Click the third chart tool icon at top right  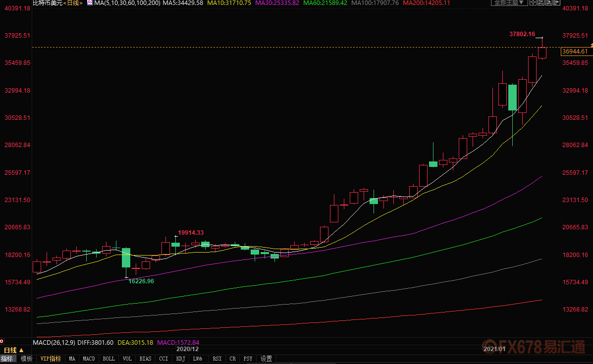(549, 2)
